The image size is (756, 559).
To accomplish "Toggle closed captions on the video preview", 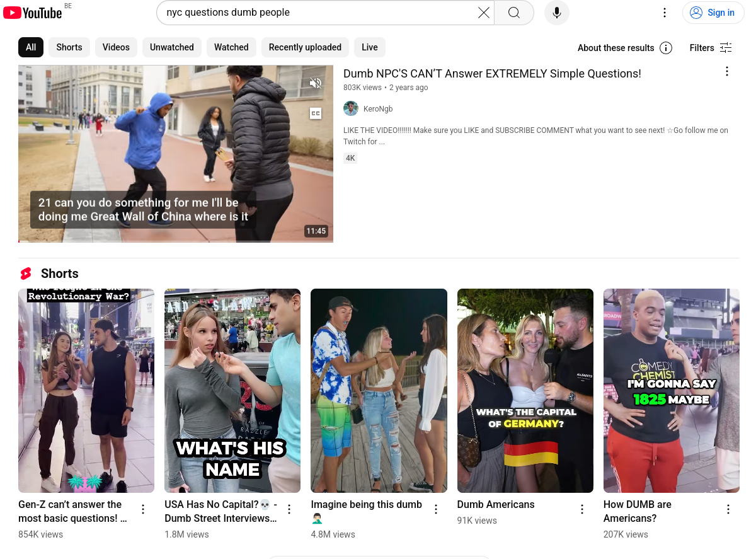I will 316,113.
